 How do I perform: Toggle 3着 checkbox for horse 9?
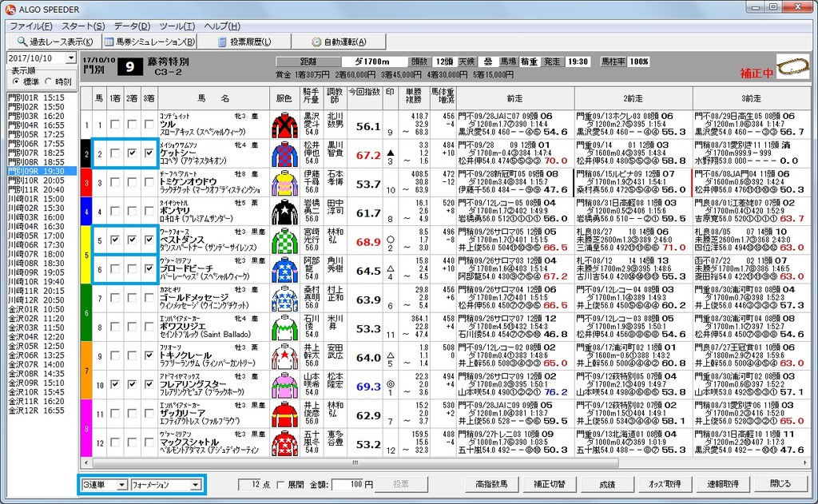[x=149, y=355]
